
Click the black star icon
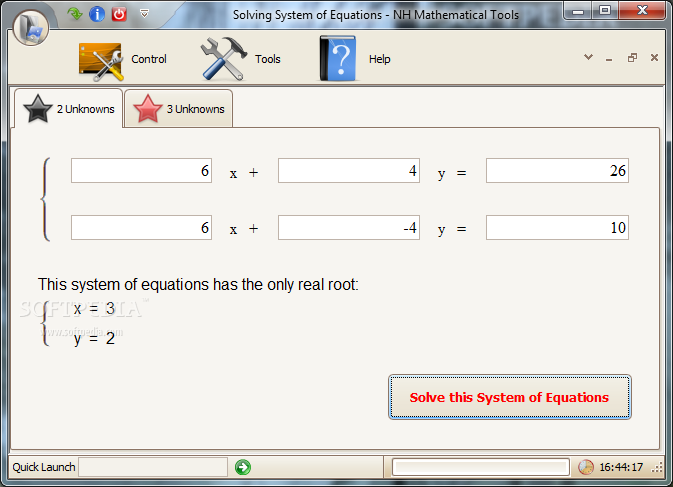(x=38, y=109)
